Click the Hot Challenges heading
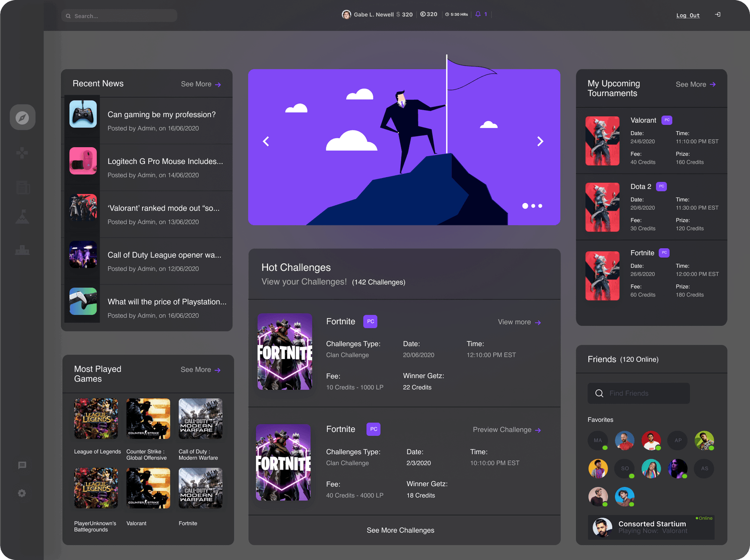Screen dimensions: 750x560 tap(296, 267)
